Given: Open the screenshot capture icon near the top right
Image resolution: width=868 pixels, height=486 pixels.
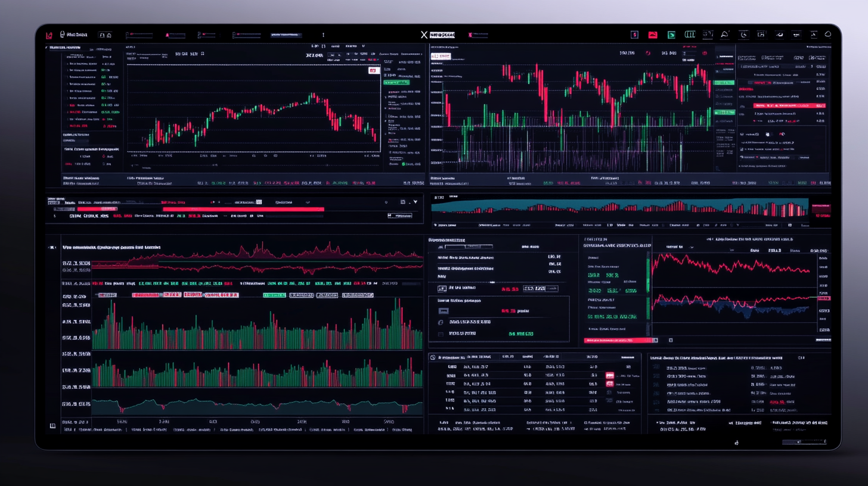Looking at the screenshot, I should (761, 35).
